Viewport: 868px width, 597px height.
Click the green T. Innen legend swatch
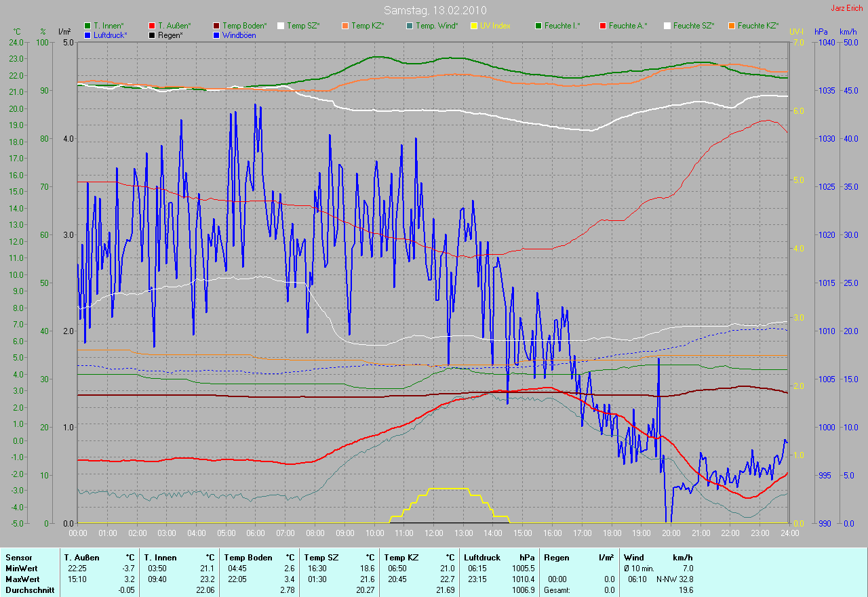pyautogui.click(x=87, y=26)
